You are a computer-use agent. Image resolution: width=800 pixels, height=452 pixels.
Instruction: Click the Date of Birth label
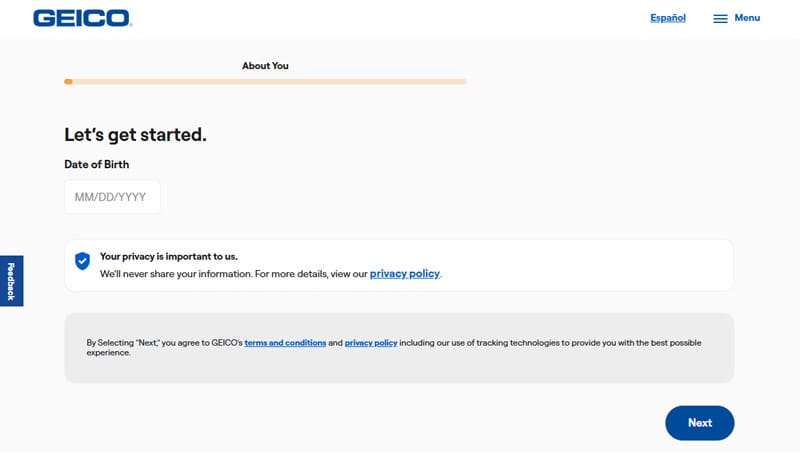(x=97, y=164)
